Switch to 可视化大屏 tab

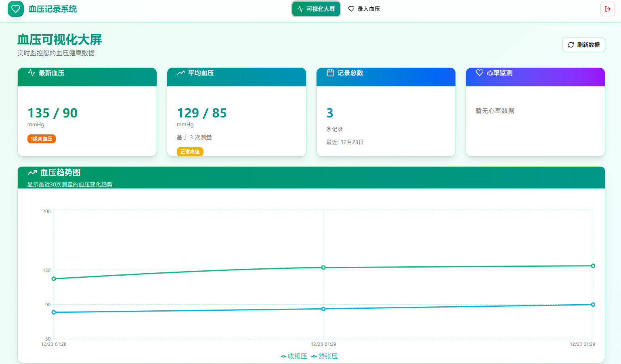316,9
